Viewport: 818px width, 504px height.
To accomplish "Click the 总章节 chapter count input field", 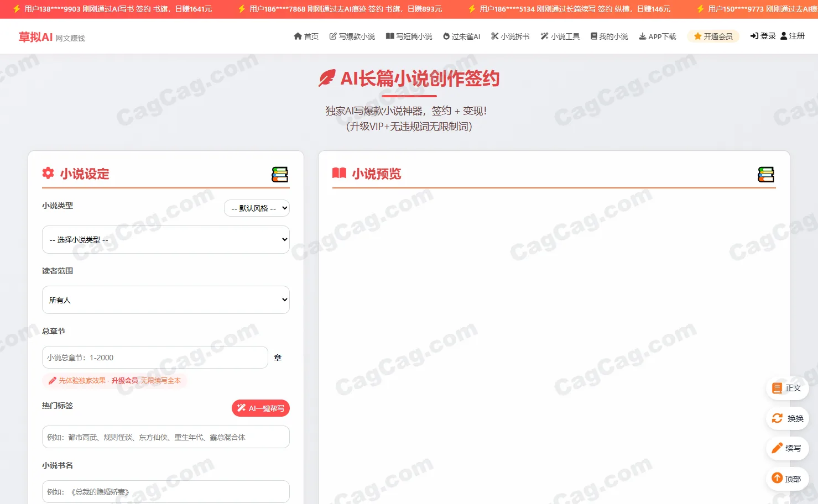I will (155, 358).
